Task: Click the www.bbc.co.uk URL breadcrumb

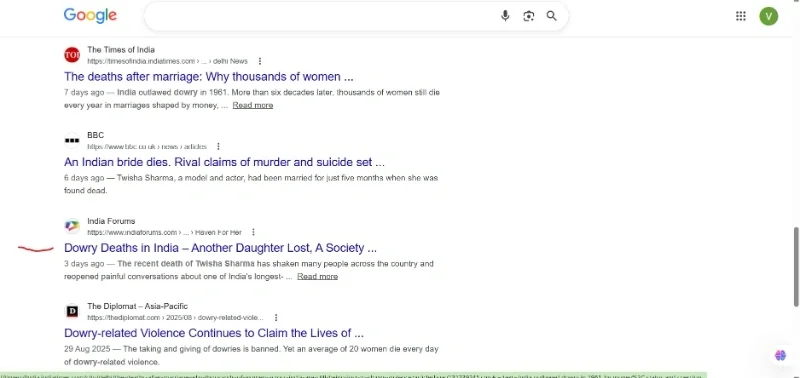Action: point(147,146)
